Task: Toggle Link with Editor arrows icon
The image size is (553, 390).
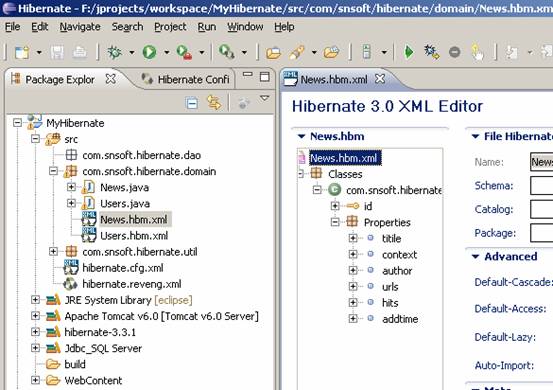Action: [x=214, y=103]
